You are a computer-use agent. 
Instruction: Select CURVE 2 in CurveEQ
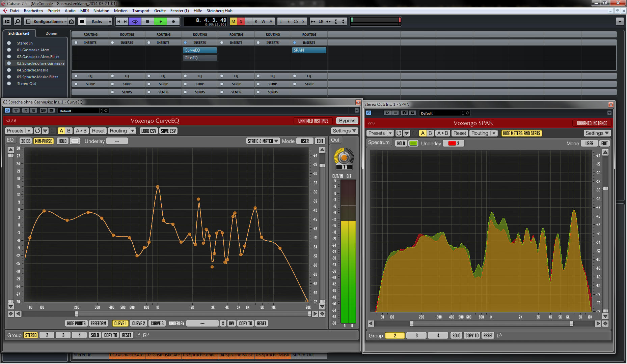click(x=139, y=323)
